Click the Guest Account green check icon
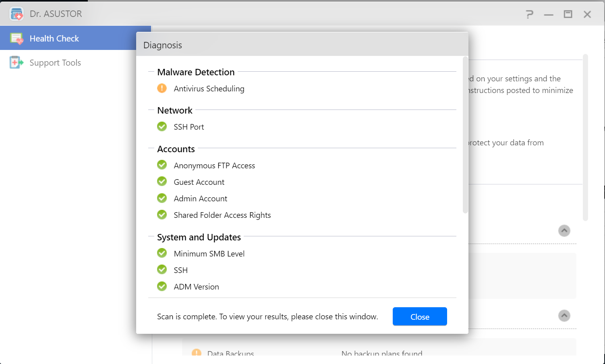This screenshot has height=364, width=605. pyautogui.click(x=162, y=182)
